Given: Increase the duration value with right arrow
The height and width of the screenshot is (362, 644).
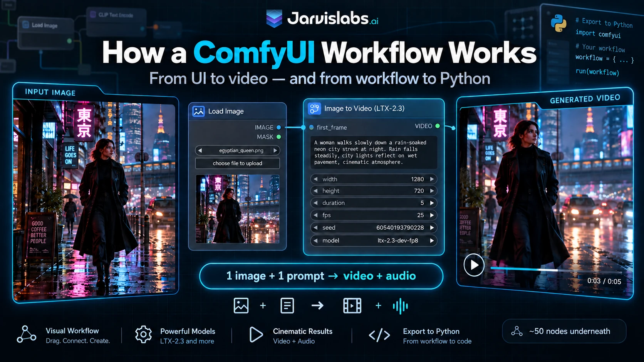Looking at the screenshot, I should pos(432,203).
